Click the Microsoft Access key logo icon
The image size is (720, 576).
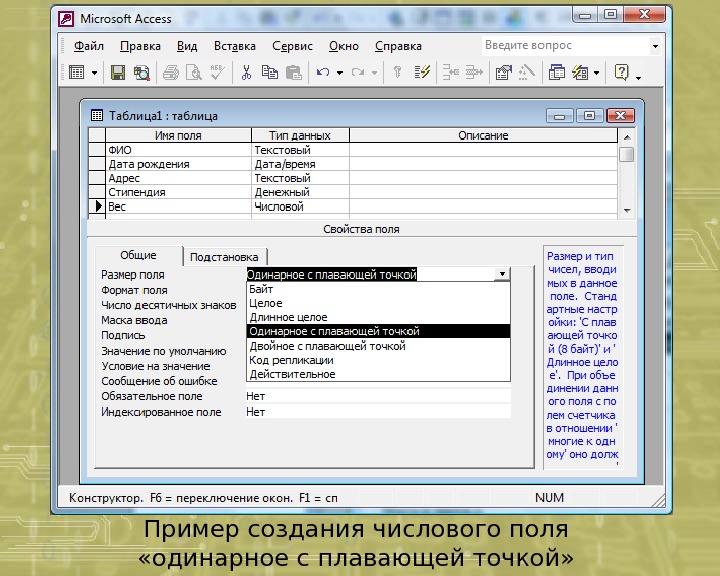(x=66, y=19)
